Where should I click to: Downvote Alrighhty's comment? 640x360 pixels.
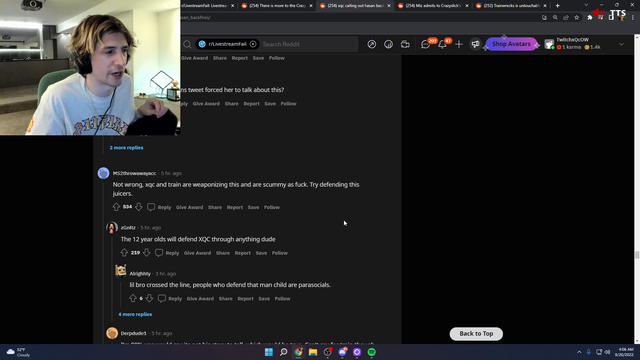click(149, 298)
